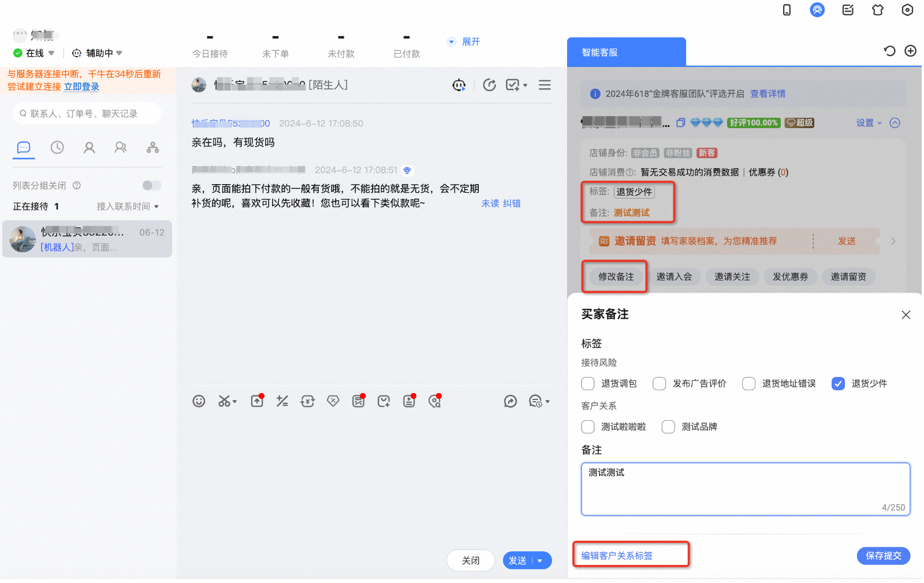The width and height of the screenshot is (924, 583).
Task: Open the 设置 dropdown in right panel
Action: coord(869,123)
